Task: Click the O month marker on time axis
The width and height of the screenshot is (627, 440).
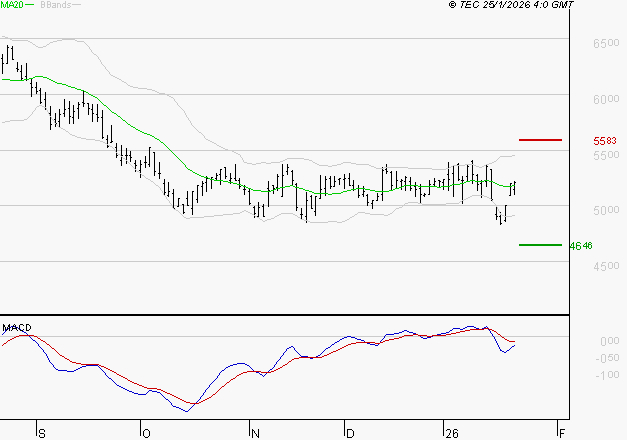Action: 145,432
